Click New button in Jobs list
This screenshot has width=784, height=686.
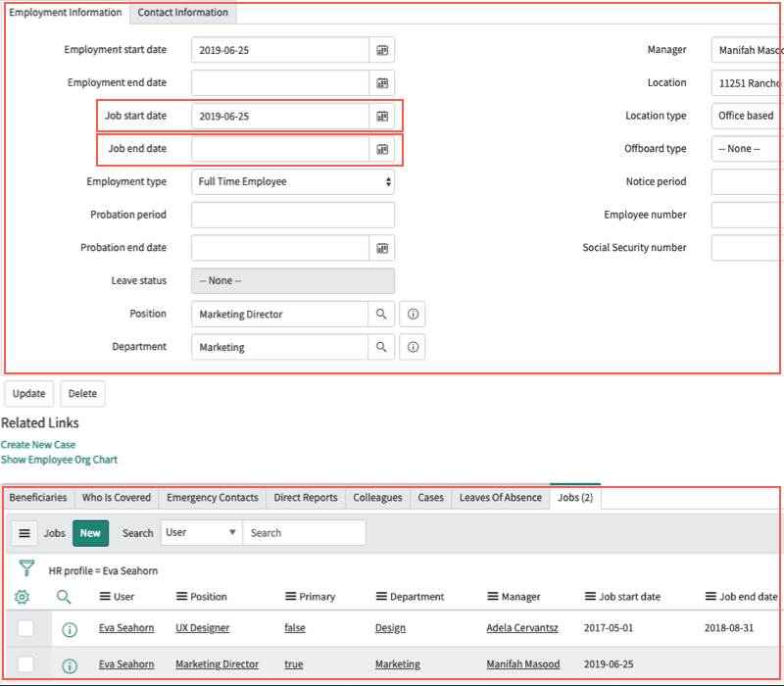90,533
